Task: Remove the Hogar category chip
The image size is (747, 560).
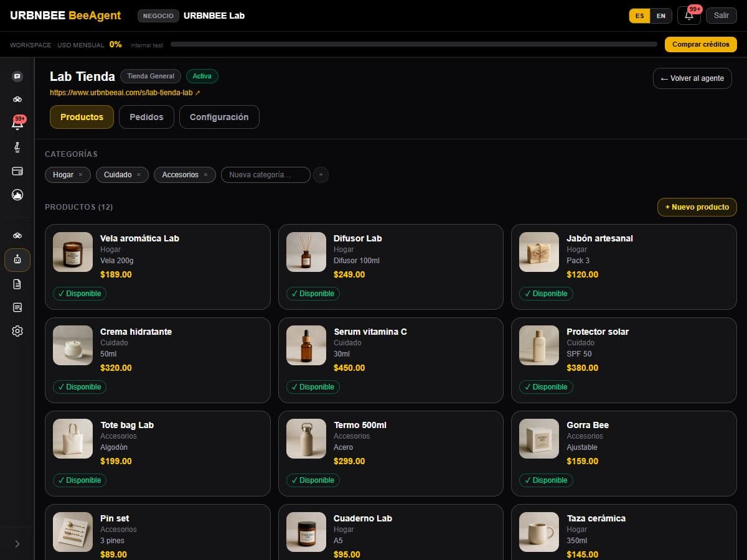Action: click(80, 175)
